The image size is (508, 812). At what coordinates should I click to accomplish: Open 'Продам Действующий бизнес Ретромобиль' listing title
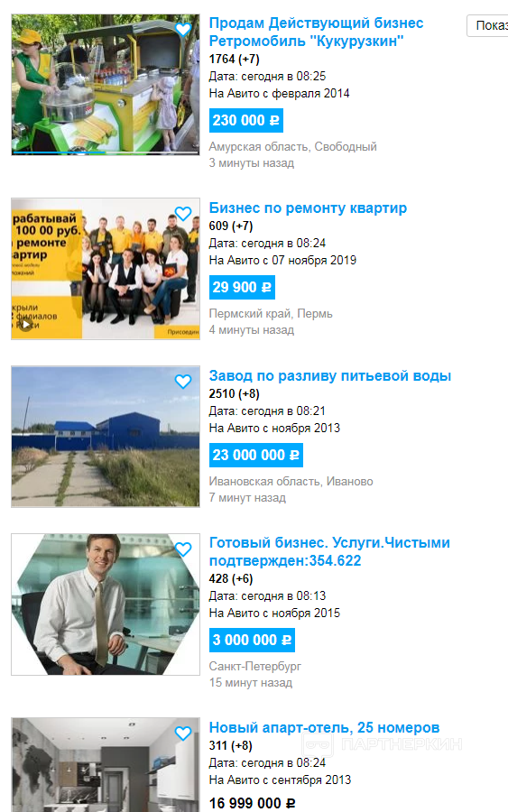[316, 32]
